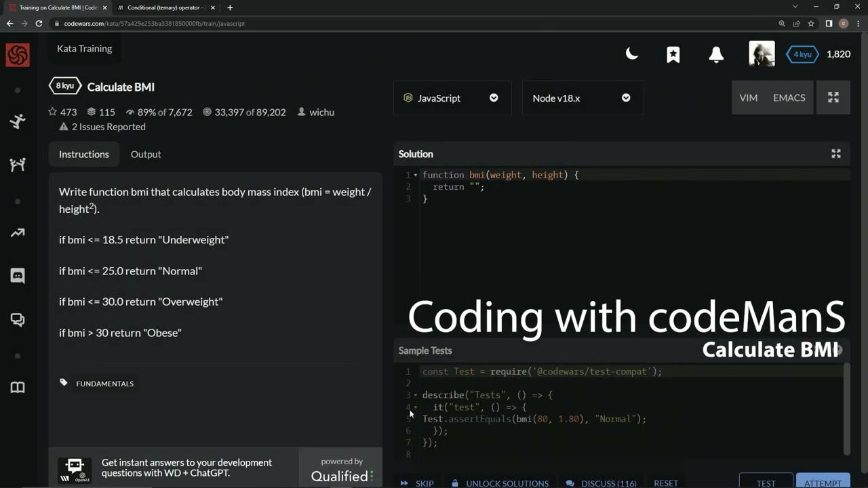The height and width of the screenshot is (488, 868).
Task: Switch to Conditional (ternary) operator tab
Action: coord(165,7)
